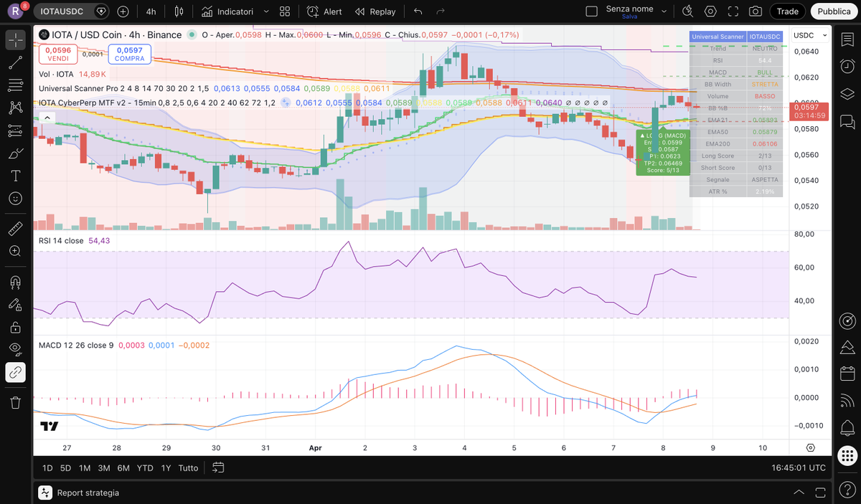Screen dimensions: 861x504
Task: Select the brush drawing tool
Action: 15,153
